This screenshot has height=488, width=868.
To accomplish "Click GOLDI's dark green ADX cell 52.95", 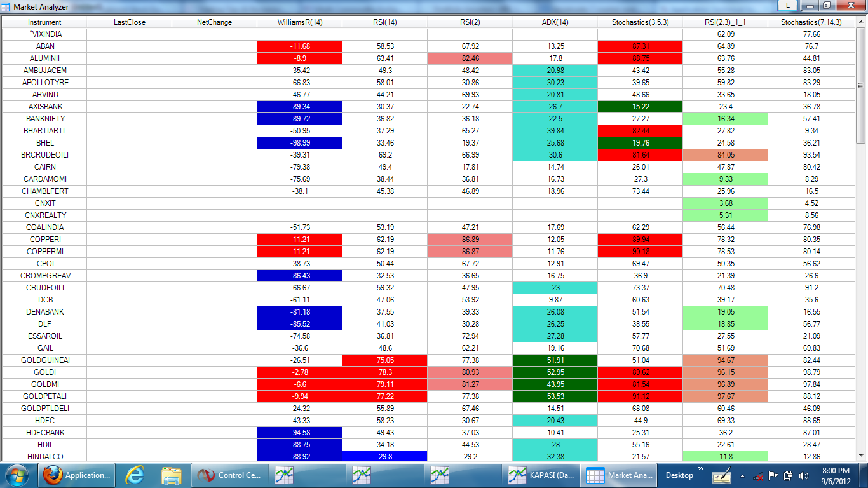I will click(555, 372).
